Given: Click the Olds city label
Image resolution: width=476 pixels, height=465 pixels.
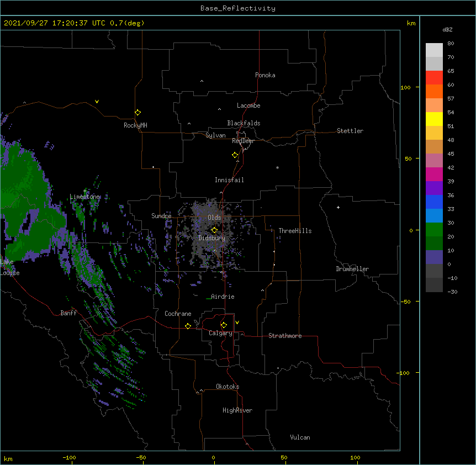Looking at the screenshot, I should click(x=214, y=218).
